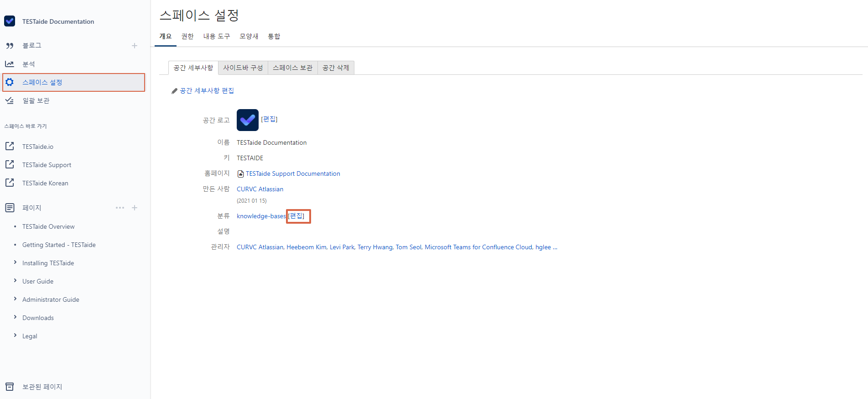Expand the Downloads page chevron

click(15, 317)
